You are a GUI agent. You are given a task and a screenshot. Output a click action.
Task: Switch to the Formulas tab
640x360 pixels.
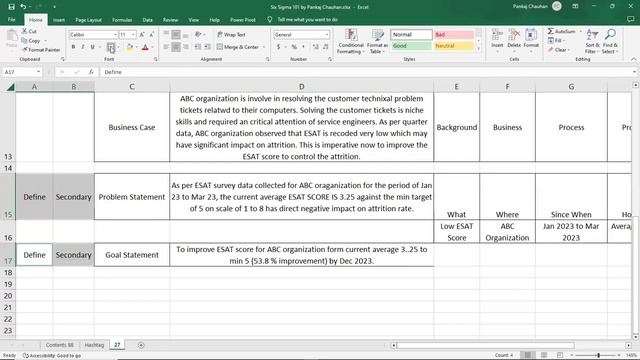click(x=122, y=20)
